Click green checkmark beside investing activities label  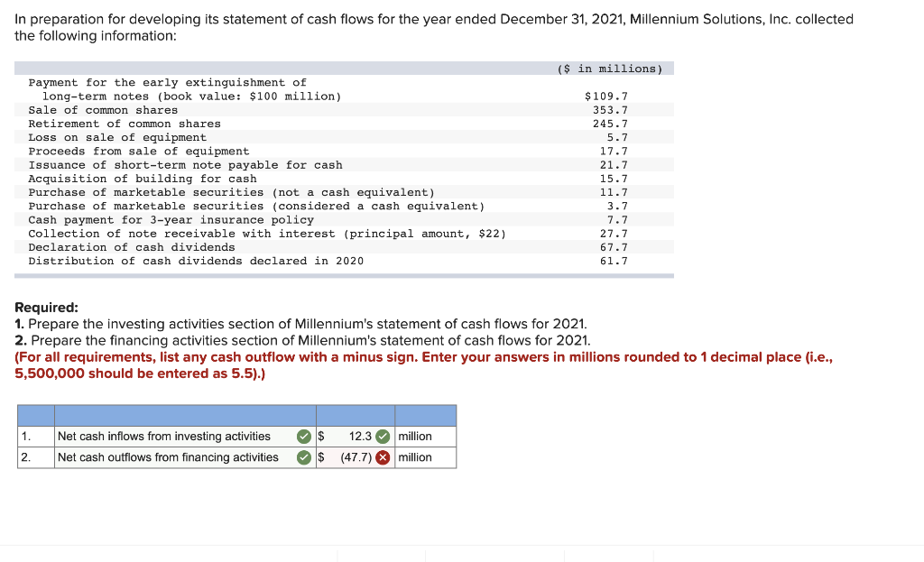coord(304,437)
